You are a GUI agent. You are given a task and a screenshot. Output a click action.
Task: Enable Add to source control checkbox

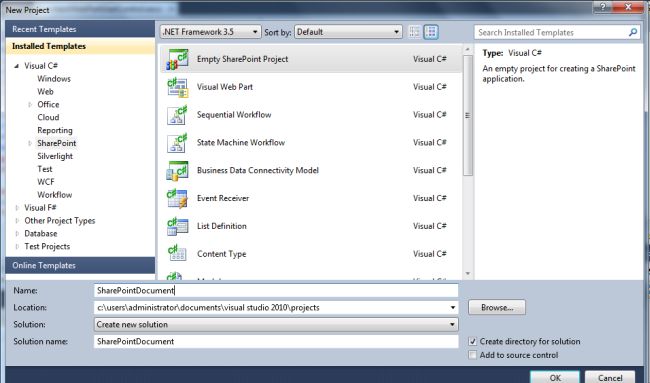(x=472, y=355)
